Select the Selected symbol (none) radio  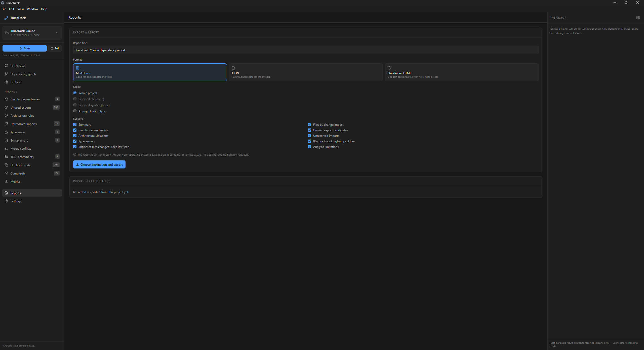[x=75, y=105]
